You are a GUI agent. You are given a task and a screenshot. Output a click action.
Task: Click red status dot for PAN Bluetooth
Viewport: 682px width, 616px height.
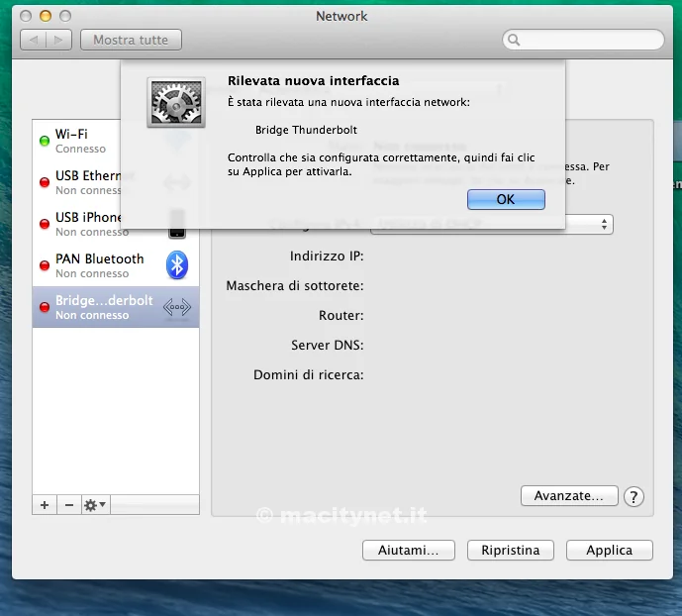coord(45,265)
